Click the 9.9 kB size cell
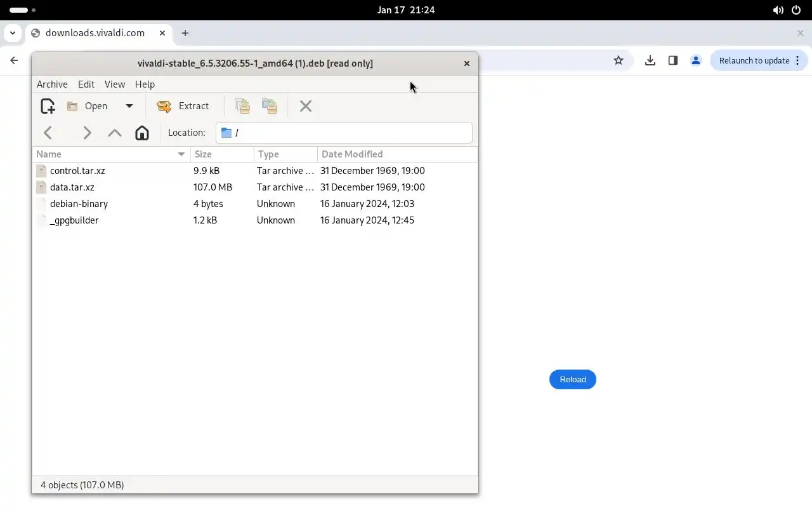The height and width of the screenshot is (508, 812). click(206, 171)
